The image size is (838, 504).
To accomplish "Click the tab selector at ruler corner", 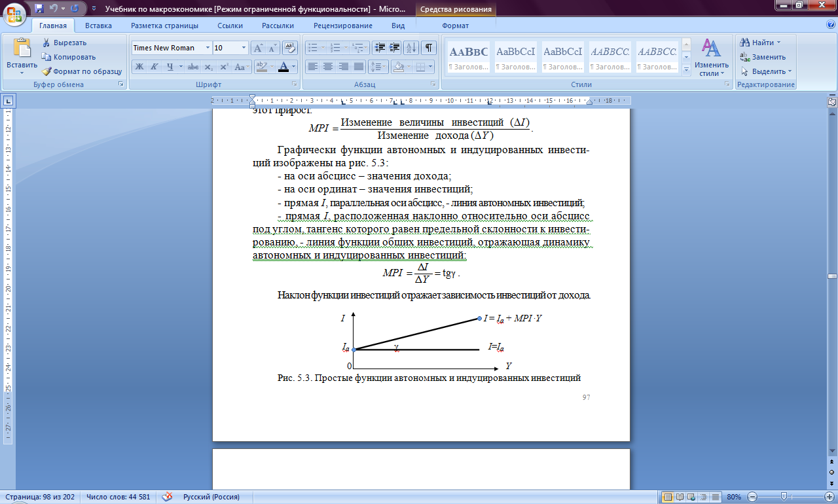I will point(8,101).
